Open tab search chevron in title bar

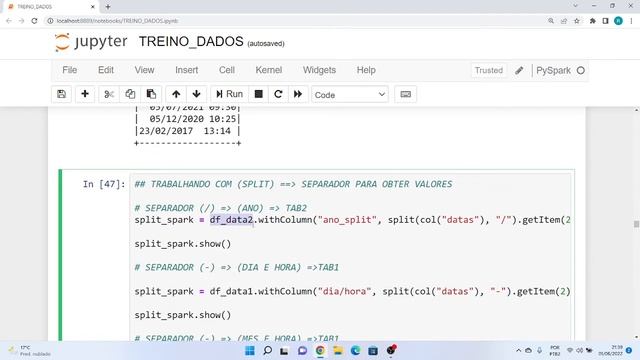(x=576, y=6)
